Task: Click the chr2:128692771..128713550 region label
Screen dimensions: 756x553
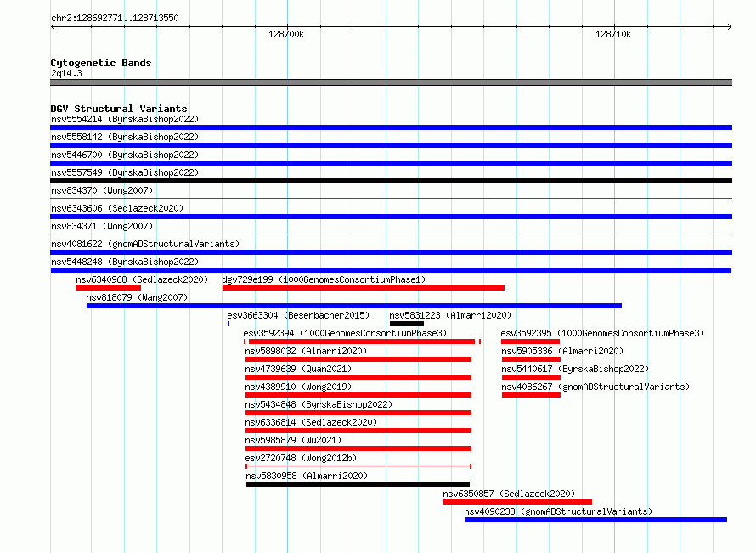Action: coord(115,18)
